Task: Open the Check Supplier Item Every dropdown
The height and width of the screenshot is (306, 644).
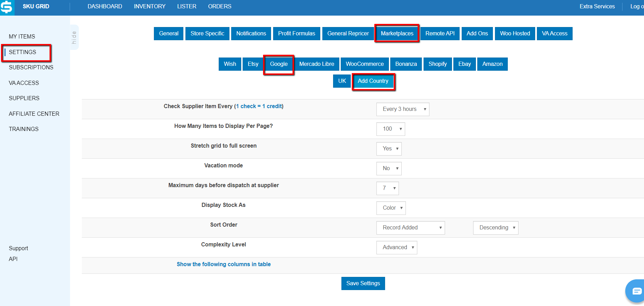Action: pos(403,109)
